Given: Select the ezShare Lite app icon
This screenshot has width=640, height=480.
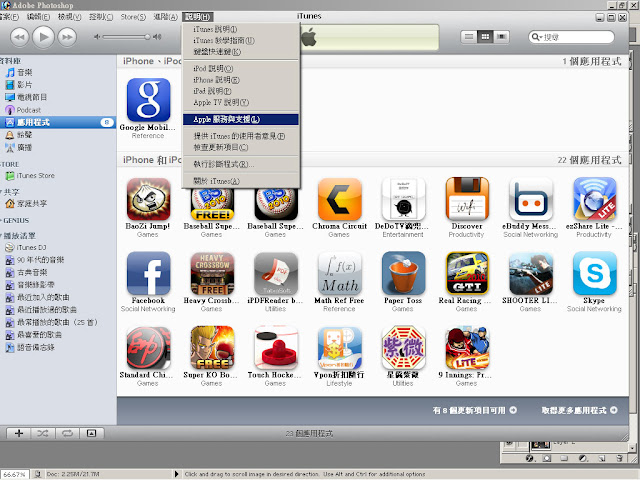Looking at the screenshot, I should click(x=594, y=199).
